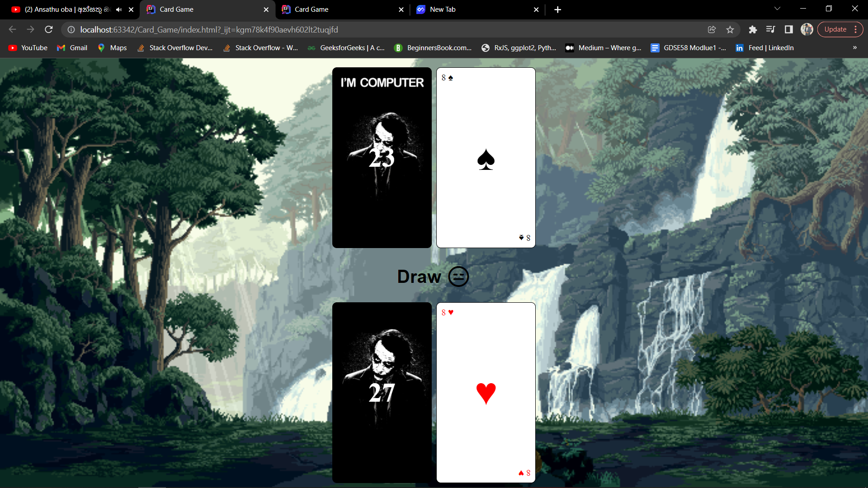Screen dimensions: 868x488
Task: Open Stack Overflow Dev bookmark
Action: [175, 48]
